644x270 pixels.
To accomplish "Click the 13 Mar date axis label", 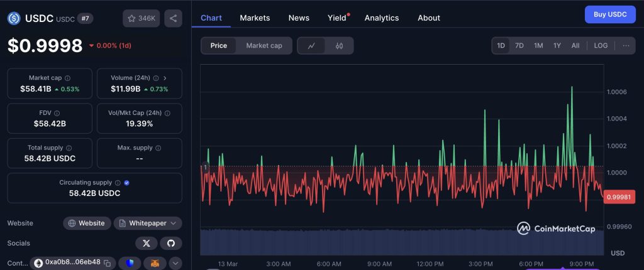I will click(228, 264).
